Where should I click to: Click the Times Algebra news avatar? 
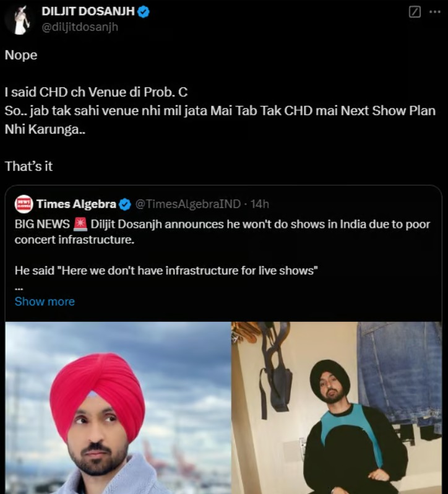point(24,204)
